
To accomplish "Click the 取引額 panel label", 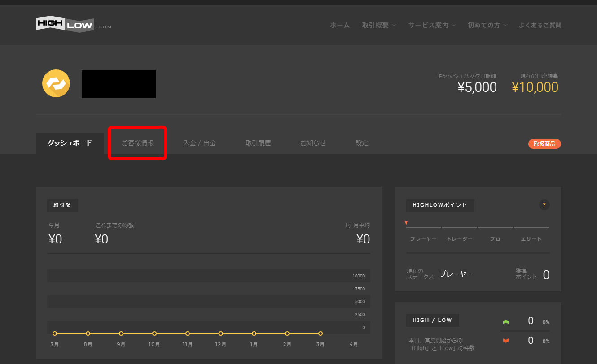I will click(62, 205).
